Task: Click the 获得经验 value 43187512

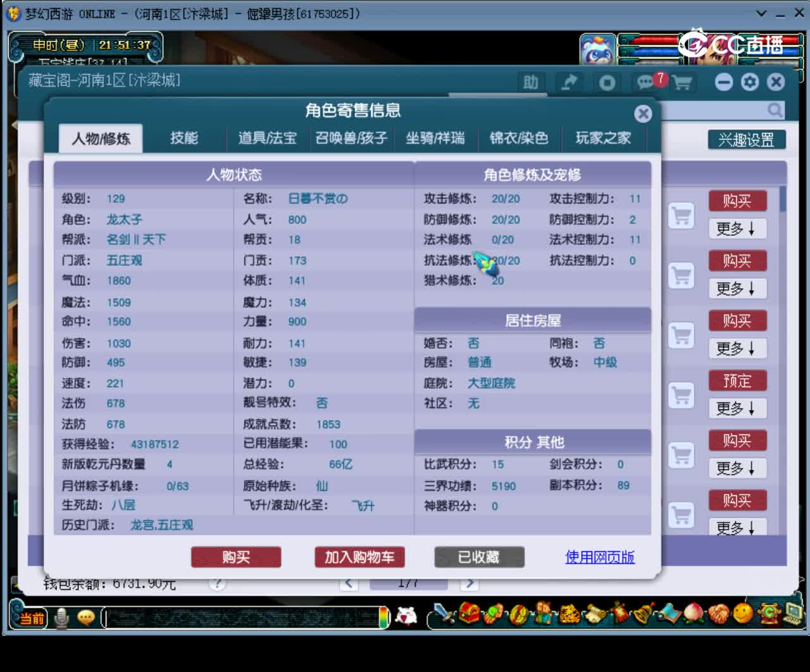Action: pos(154,445)
